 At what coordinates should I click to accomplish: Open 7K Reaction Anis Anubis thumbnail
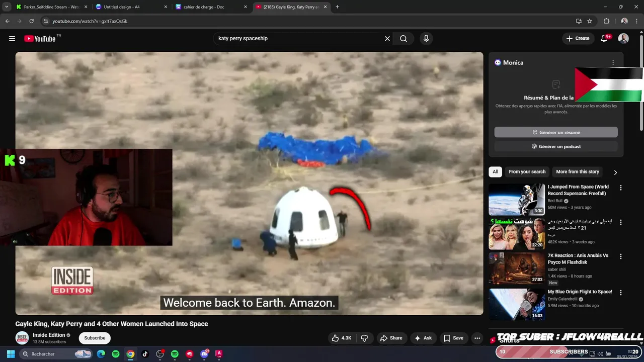(517, 268)
